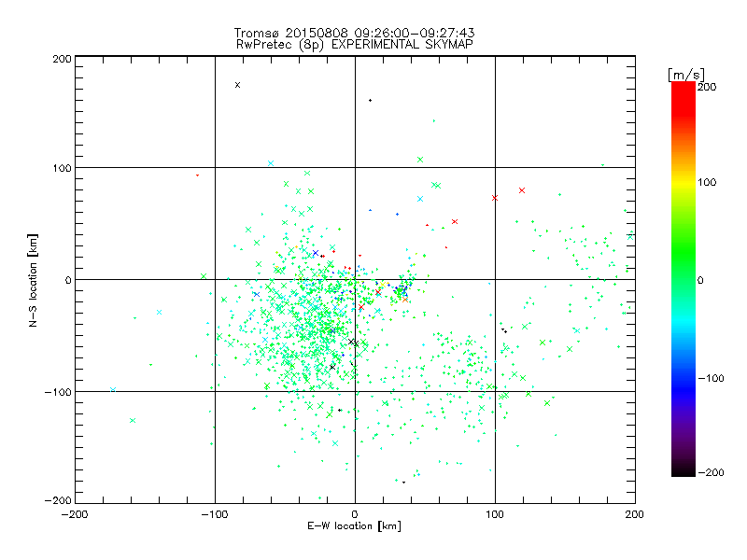Select the colorbar label "100"
This screenshot has height=560, width=747.
point(707,182)
